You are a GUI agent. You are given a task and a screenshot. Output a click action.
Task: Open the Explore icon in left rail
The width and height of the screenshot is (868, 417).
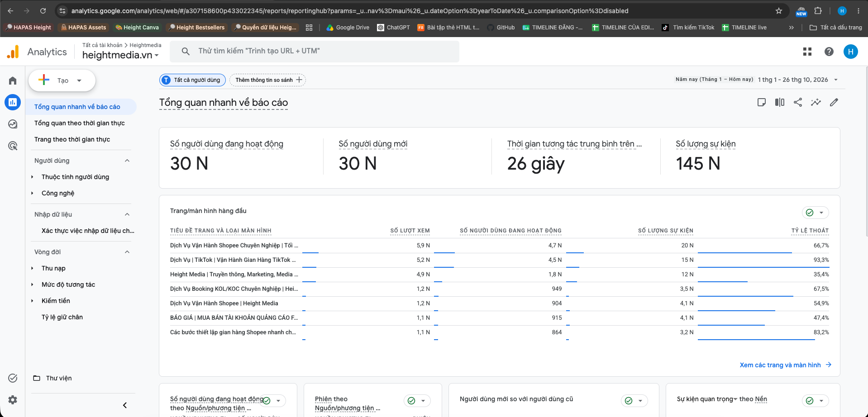[13, 124]
